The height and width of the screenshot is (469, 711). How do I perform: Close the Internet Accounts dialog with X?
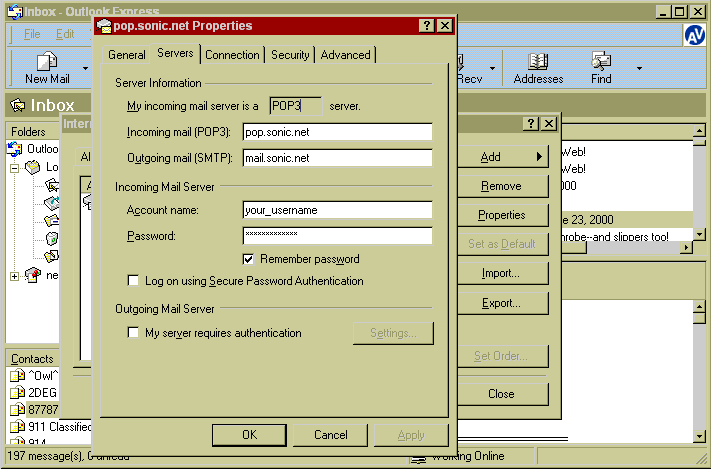pos(549,124)
